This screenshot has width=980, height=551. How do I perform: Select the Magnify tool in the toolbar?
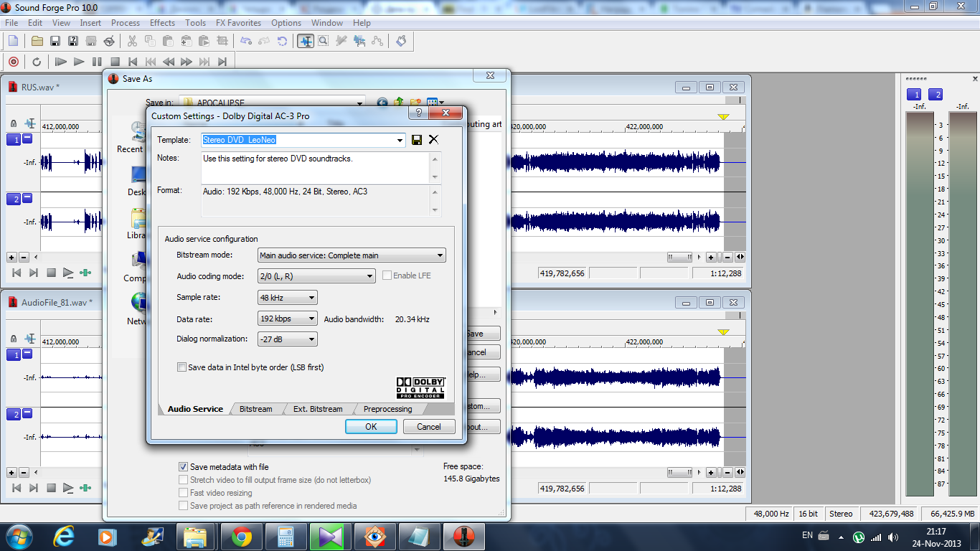[x=324, y=41]
